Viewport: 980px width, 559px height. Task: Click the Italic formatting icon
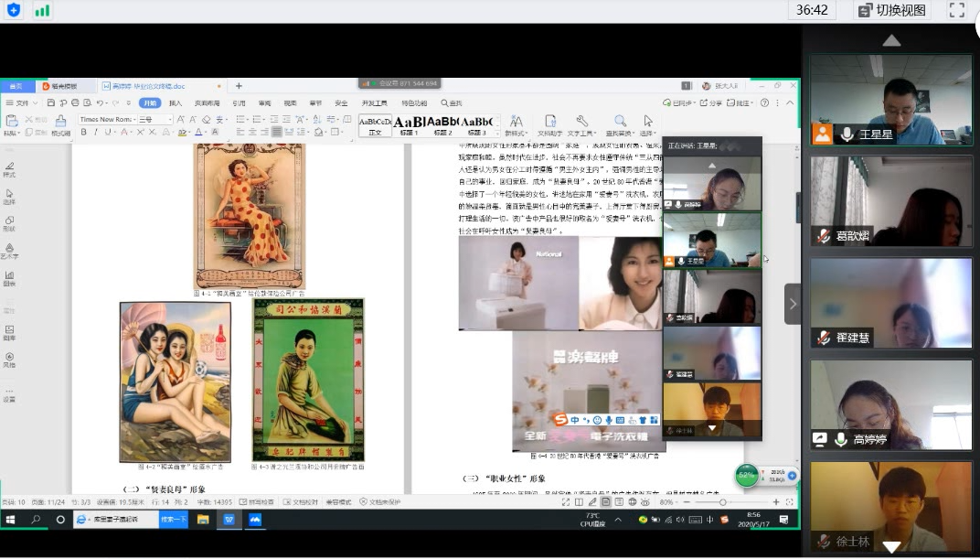tap(95, 133)
